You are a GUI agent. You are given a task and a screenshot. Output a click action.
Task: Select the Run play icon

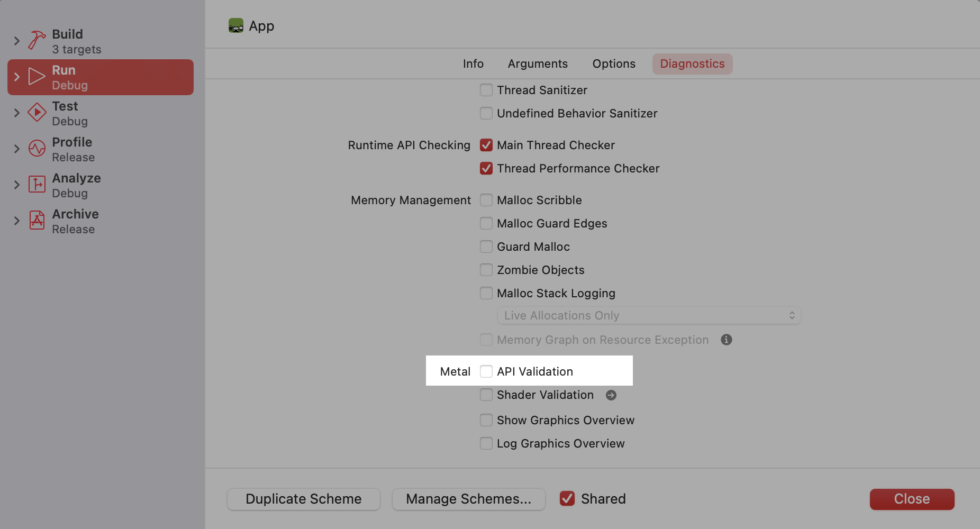pos(37,77)
